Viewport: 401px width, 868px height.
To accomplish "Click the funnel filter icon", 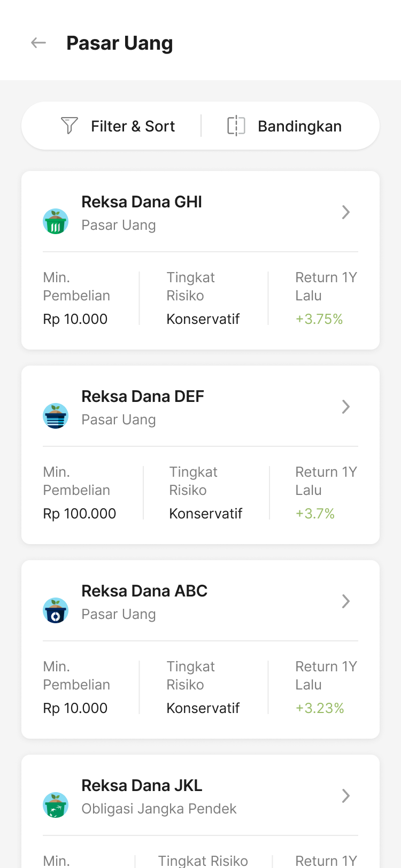I will point(70,126).
